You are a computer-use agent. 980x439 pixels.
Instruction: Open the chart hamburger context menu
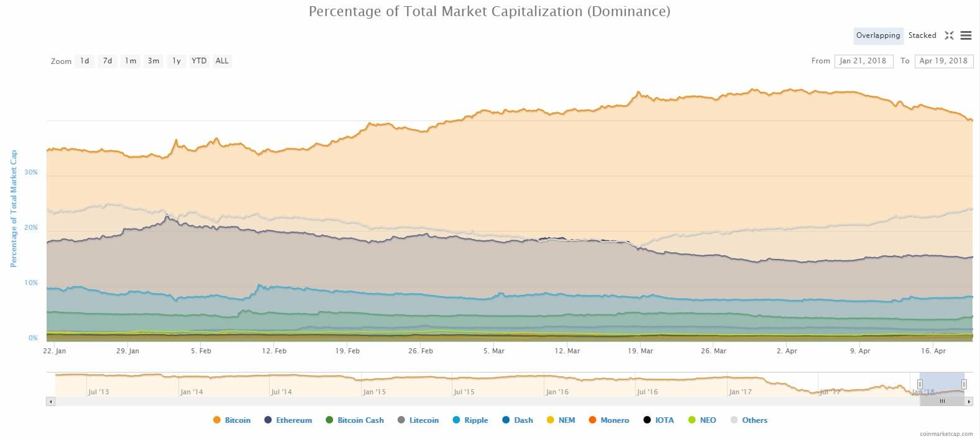966,35
